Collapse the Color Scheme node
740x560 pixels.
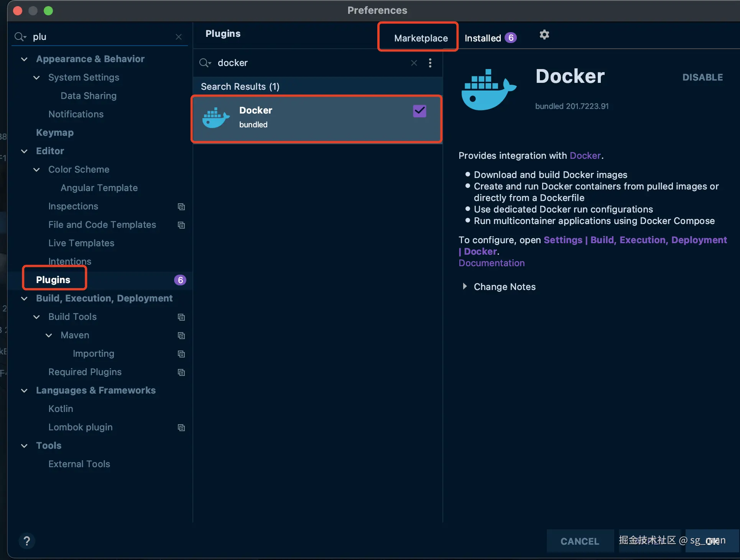click(x=36, y=170)
